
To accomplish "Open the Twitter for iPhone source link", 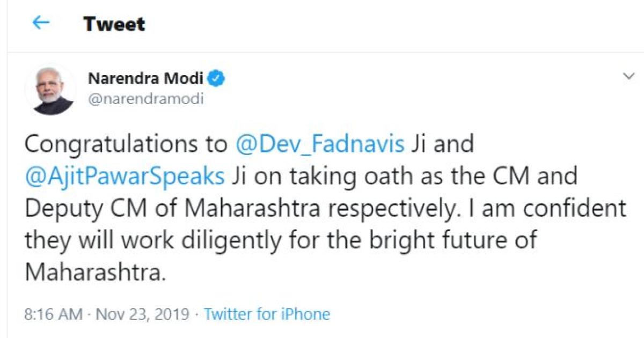I will pos(267,314).
